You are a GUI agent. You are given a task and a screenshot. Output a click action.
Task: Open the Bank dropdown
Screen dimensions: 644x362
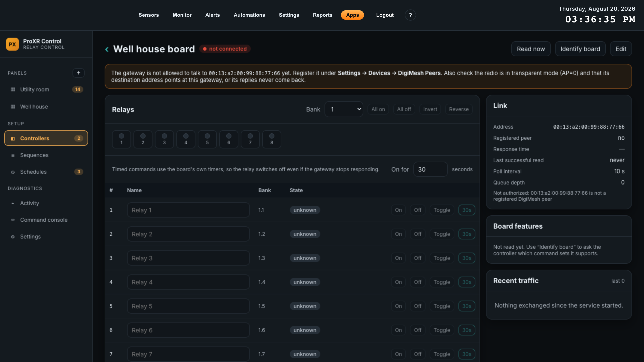pos(344,109)
